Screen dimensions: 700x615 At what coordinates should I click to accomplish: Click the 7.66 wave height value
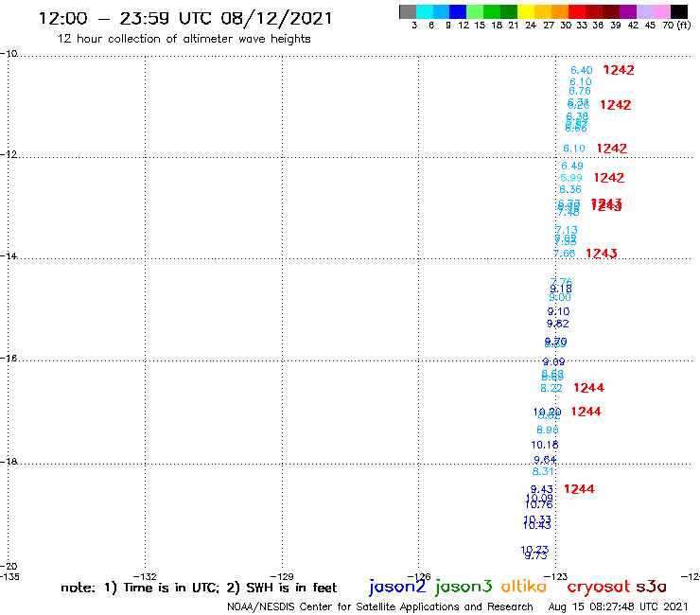[x=565, y=254]
